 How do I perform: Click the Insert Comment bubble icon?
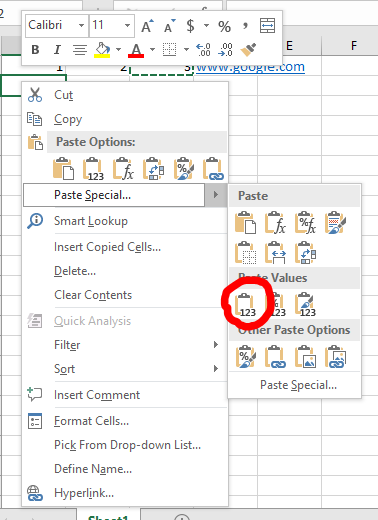35,394
